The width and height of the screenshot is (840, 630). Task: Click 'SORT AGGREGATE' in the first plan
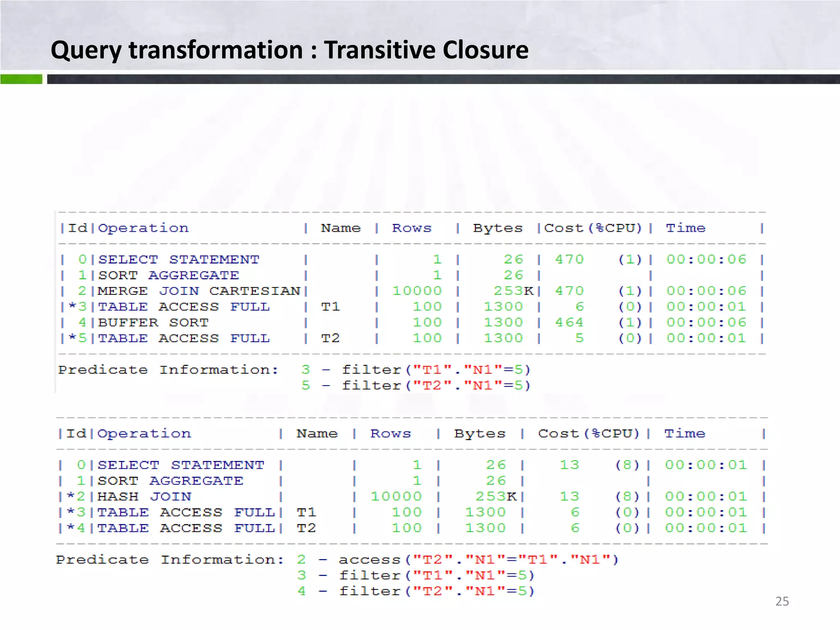(168, 275)
